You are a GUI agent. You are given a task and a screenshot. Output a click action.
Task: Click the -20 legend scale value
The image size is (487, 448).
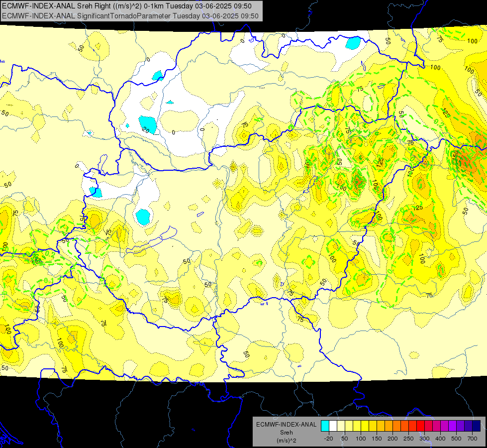coord(329,439)
